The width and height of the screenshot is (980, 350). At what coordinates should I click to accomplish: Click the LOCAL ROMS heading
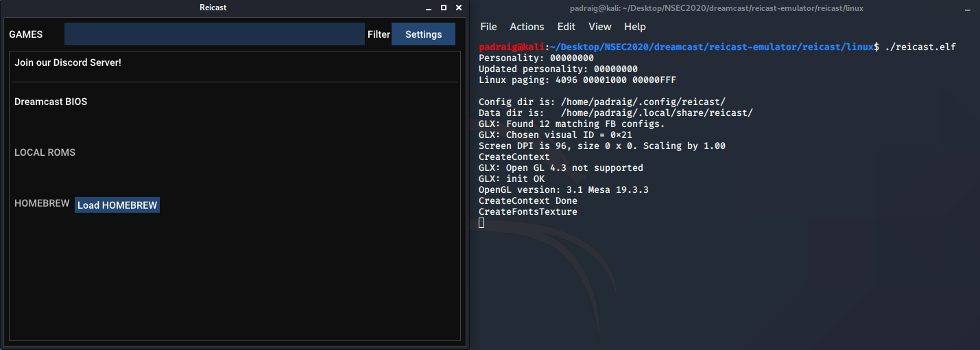[45, 152]
